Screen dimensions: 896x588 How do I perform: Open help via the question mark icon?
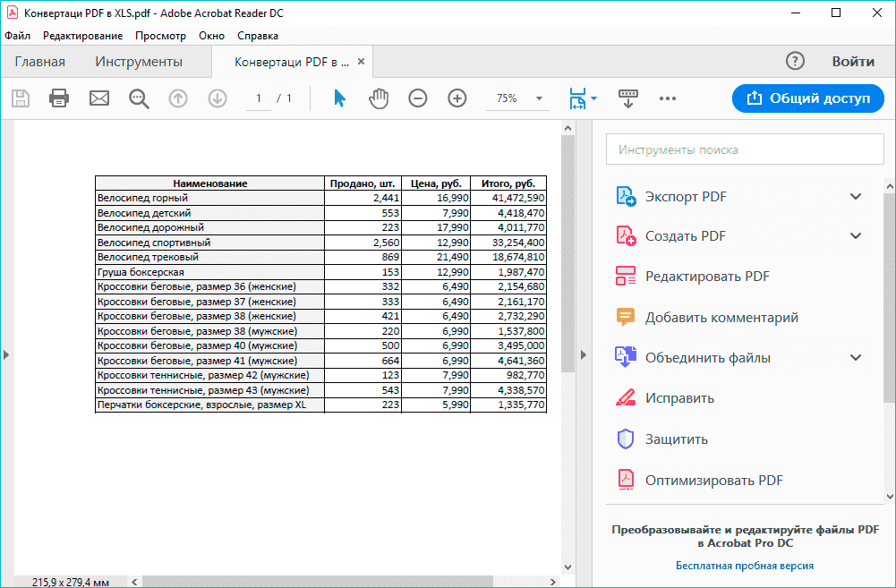(795, 61)
